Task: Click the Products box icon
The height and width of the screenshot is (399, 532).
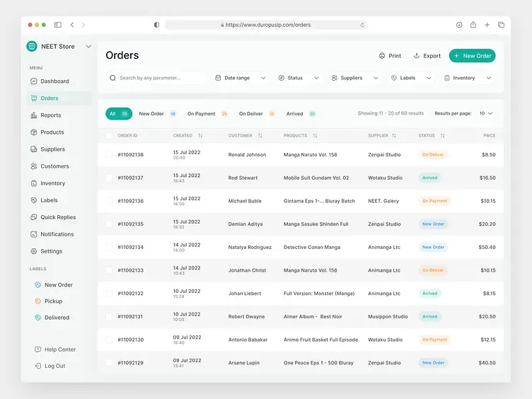Action: click(x=33, y=132)
